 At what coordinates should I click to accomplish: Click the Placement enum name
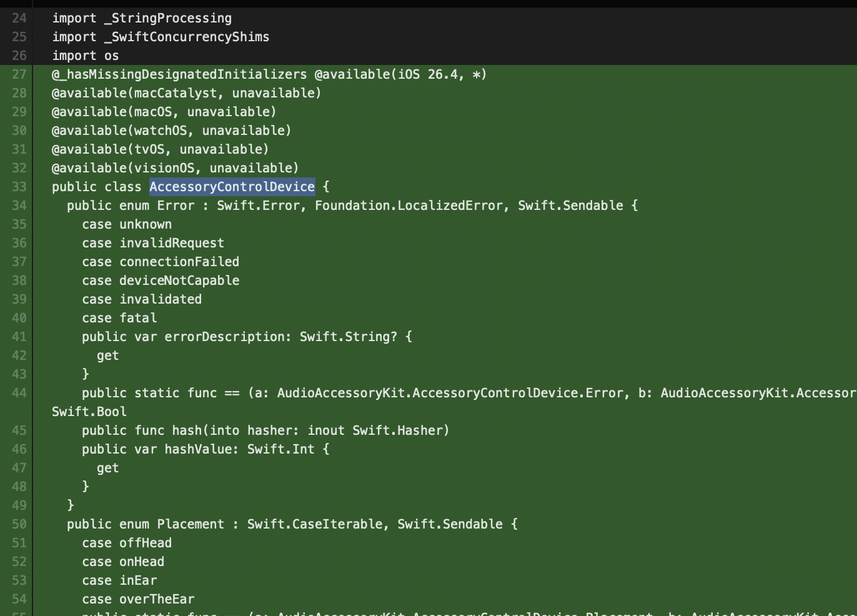(x=190, y=524)
